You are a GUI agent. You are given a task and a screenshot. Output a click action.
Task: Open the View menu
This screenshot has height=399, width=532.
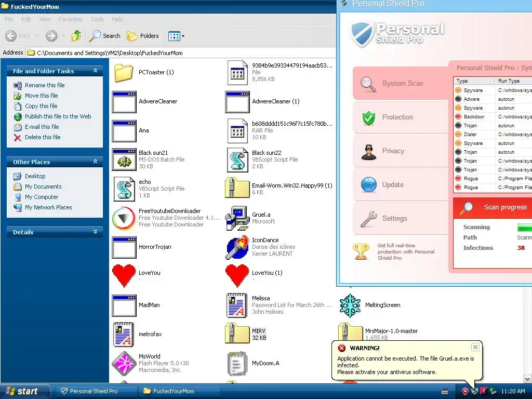click(45, 19)
